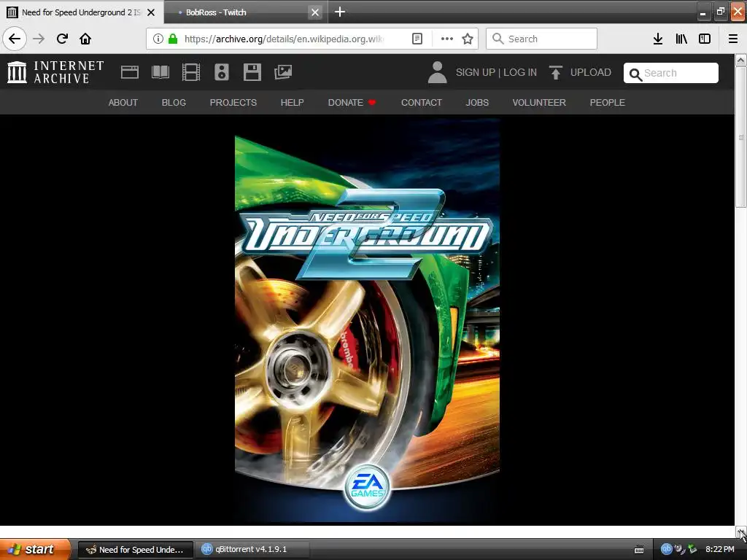Click the page scrollbar up arrow
Screen dimensions: 747x560
point(741,60)
